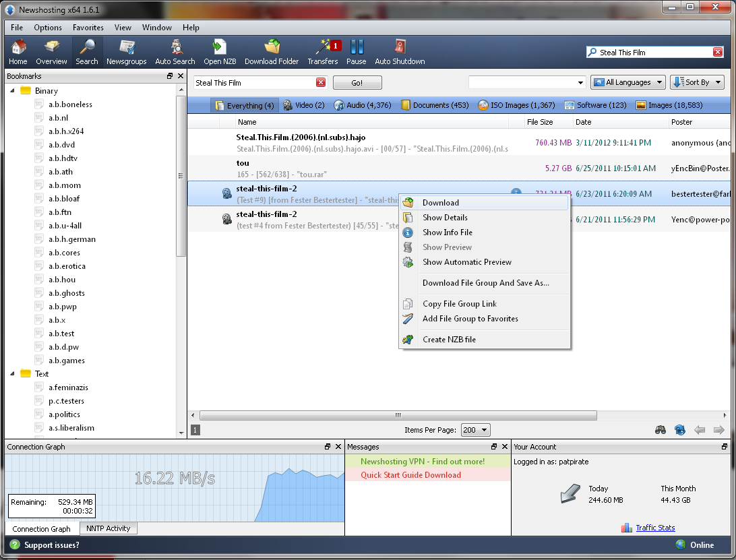Choose Download File Group And Save As
This screenshot has height=560, width=736.
(484, 282)
